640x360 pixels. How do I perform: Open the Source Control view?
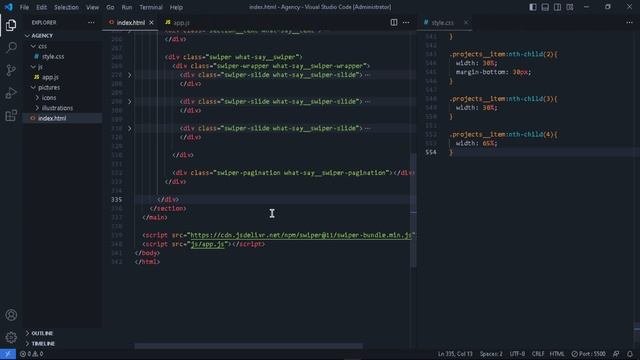pyautogui.click(x=11, y=70)
